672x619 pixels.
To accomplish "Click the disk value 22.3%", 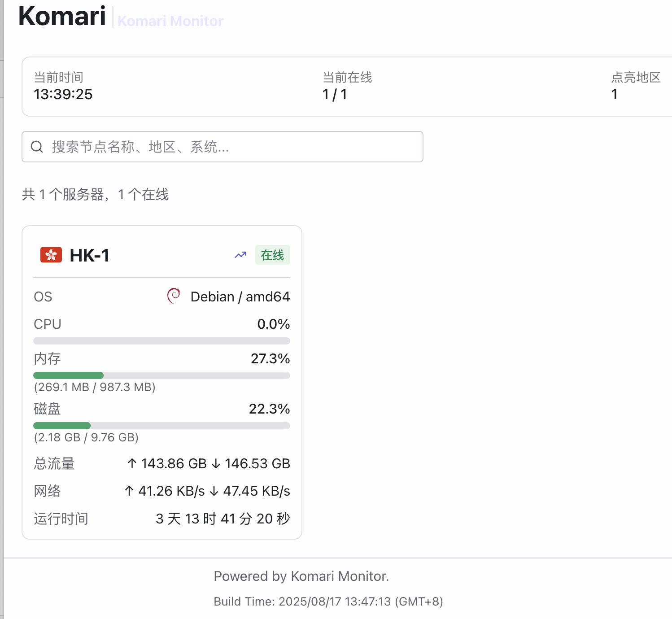I will point(270,409).
